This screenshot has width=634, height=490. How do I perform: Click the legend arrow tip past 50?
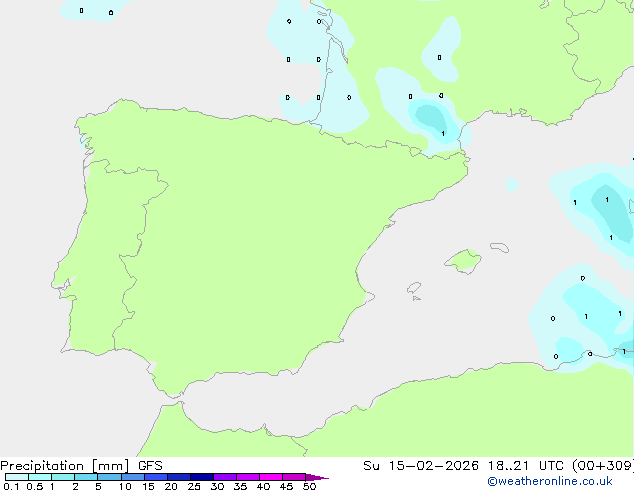(317, 477)
